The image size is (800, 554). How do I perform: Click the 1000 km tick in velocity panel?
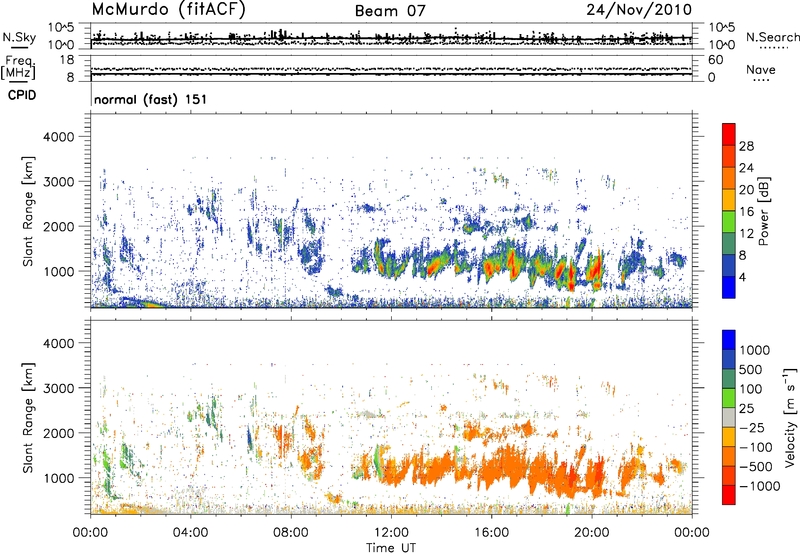[58, 477]
